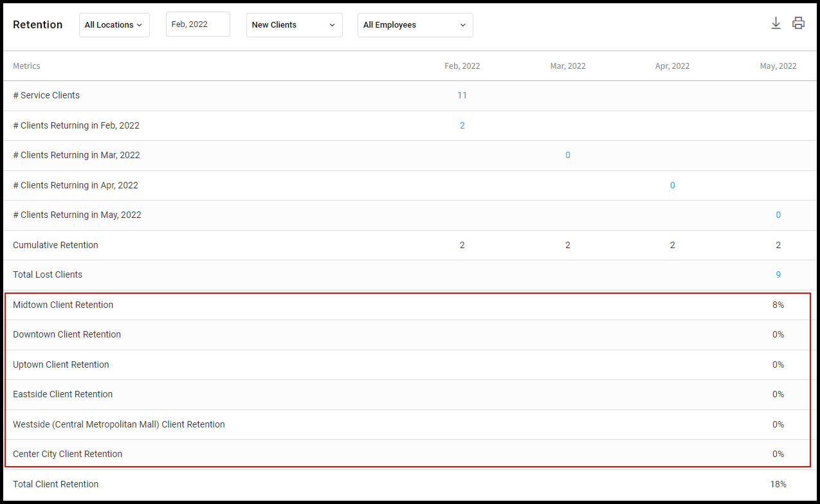The width and height of the screenshot is (820, 504).
Task: Open the 11 service clients link
Action: [462, 95]
